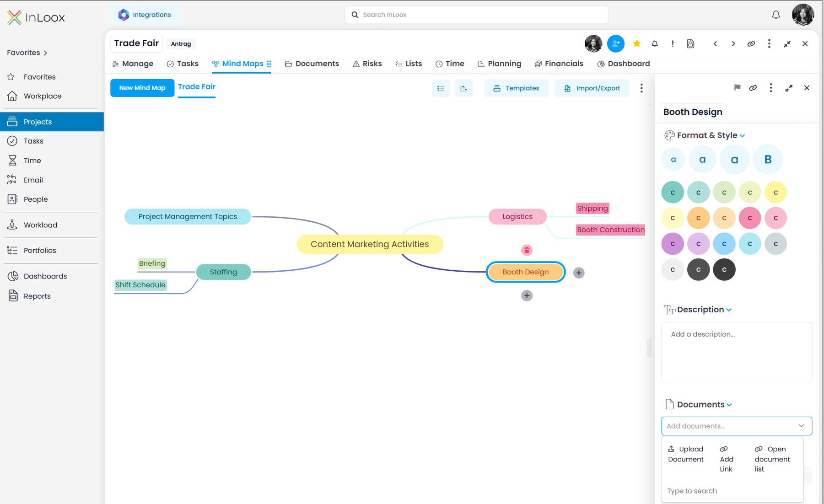Image resolution: width=824 pixels, height=504 pixels.
Task: Pick the black color swatch
Action: click(x=724, y=270)
